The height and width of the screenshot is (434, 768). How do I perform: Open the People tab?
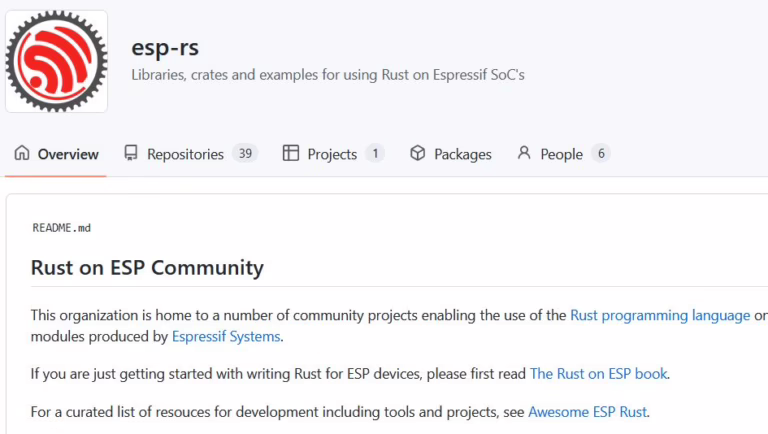coord(561,154)
